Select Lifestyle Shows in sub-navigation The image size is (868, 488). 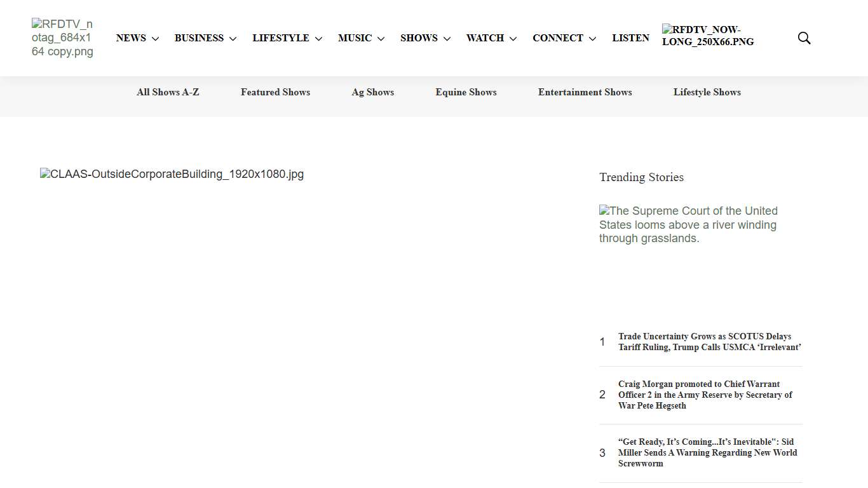pos(707,92)
